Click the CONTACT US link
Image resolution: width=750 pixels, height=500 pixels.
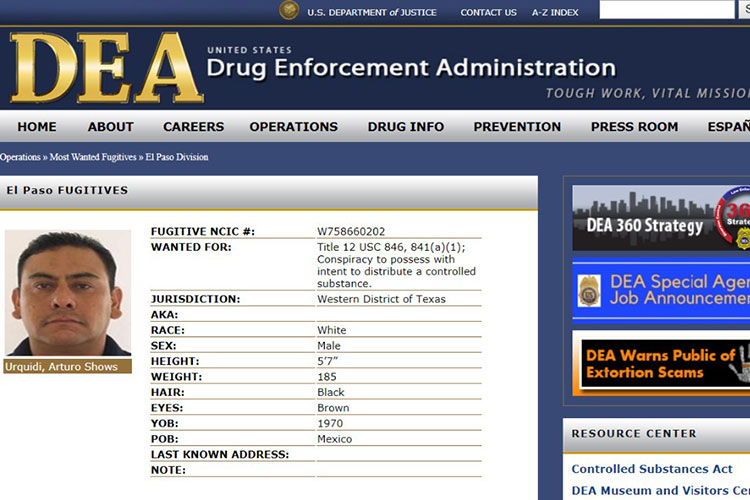pyautogui.click(x=488, y=12)
